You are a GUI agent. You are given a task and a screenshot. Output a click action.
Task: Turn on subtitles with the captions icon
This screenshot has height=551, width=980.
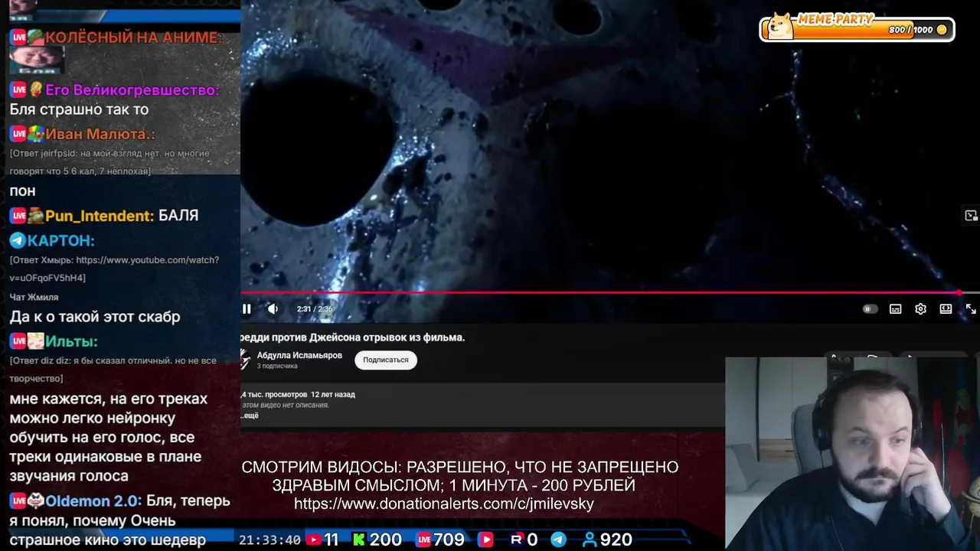click(895, 309)
